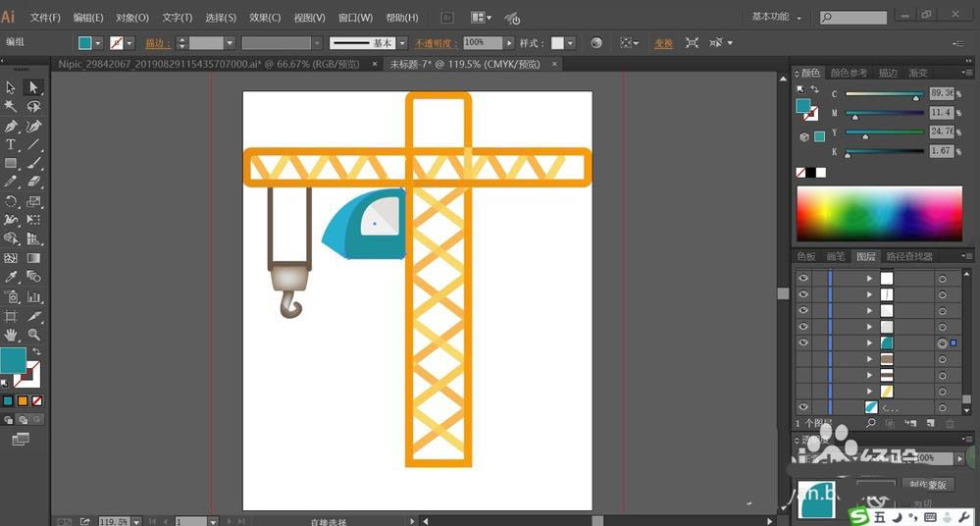Select the Paintbrush tool
The width and height of the screenshot is (980, 526).
pyautogui.click(x=33, y=163)
